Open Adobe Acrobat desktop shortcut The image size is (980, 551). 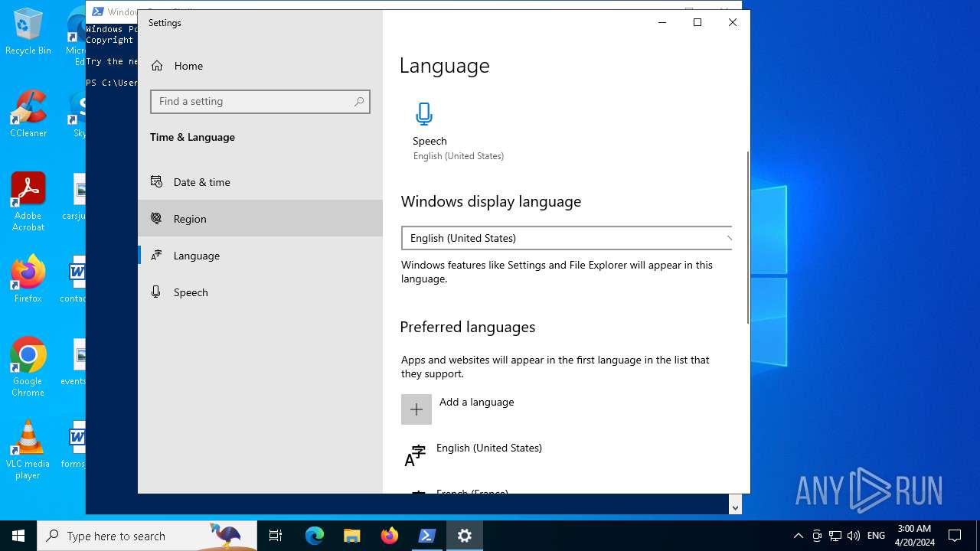coord(28,202)
